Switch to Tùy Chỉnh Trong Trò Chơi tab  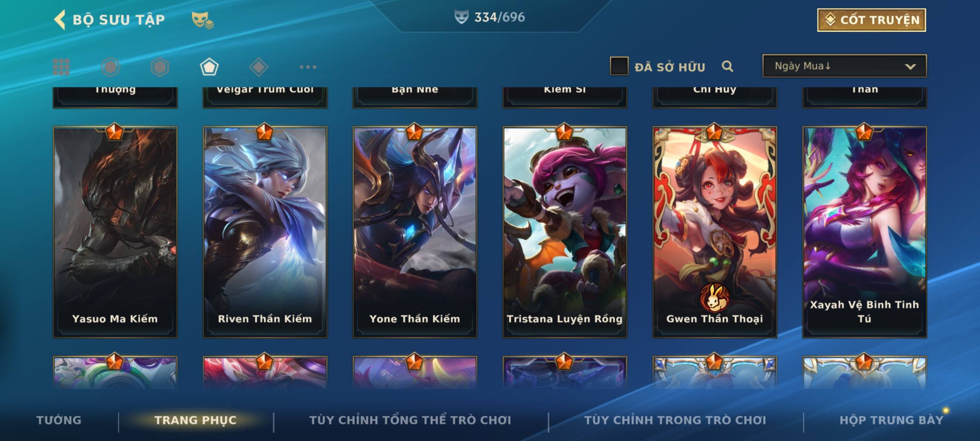pyautogui.click(x=675, y=420)
